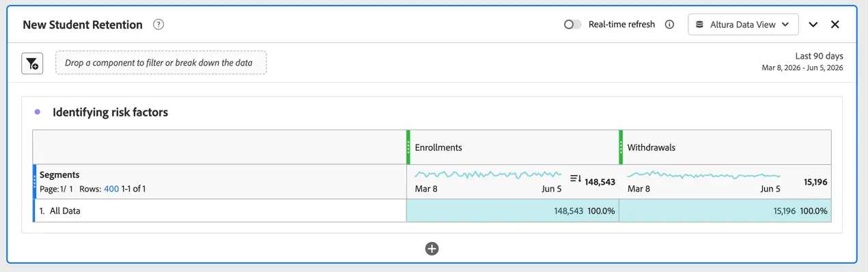
Task: Click the green handle on Enrollments column
Action: click(408, 147)
